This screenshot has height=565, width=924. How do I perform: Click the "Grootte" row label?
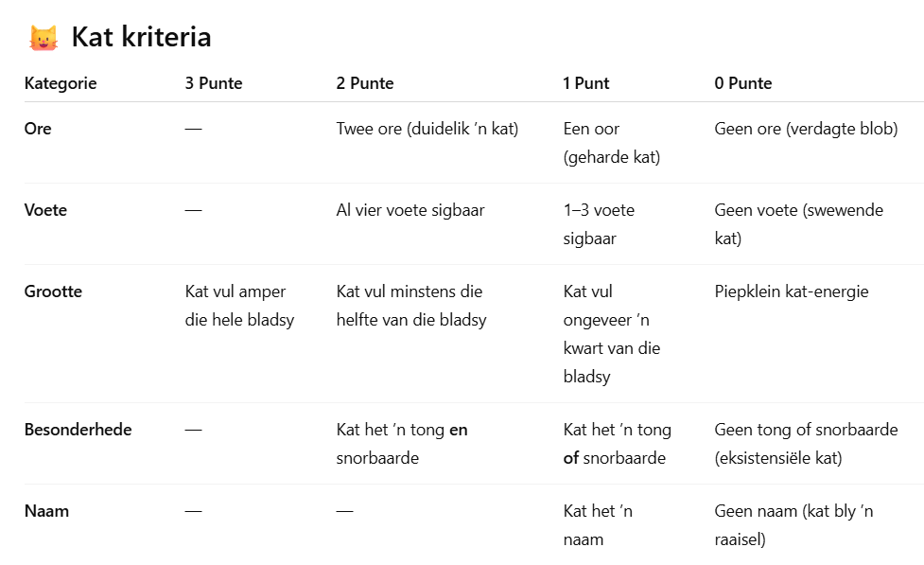click(x=53, y=291)
